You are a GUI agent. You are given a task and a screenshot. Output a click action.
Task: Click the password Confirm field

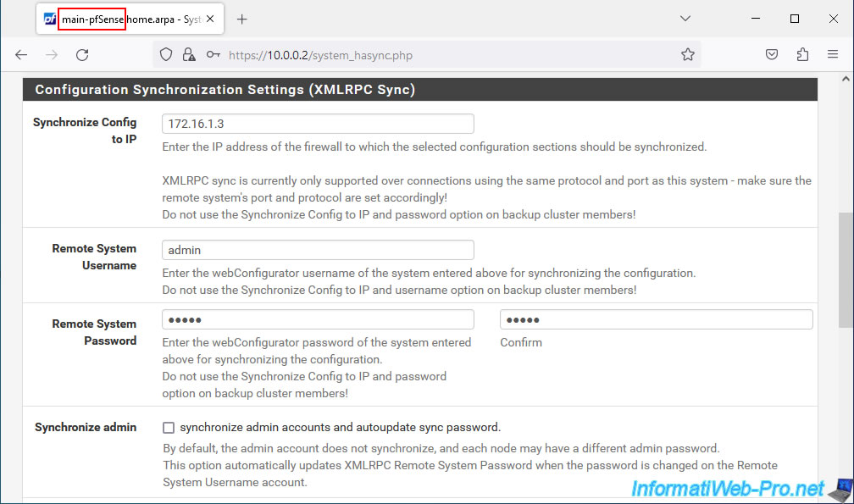(x=657, y=319)
